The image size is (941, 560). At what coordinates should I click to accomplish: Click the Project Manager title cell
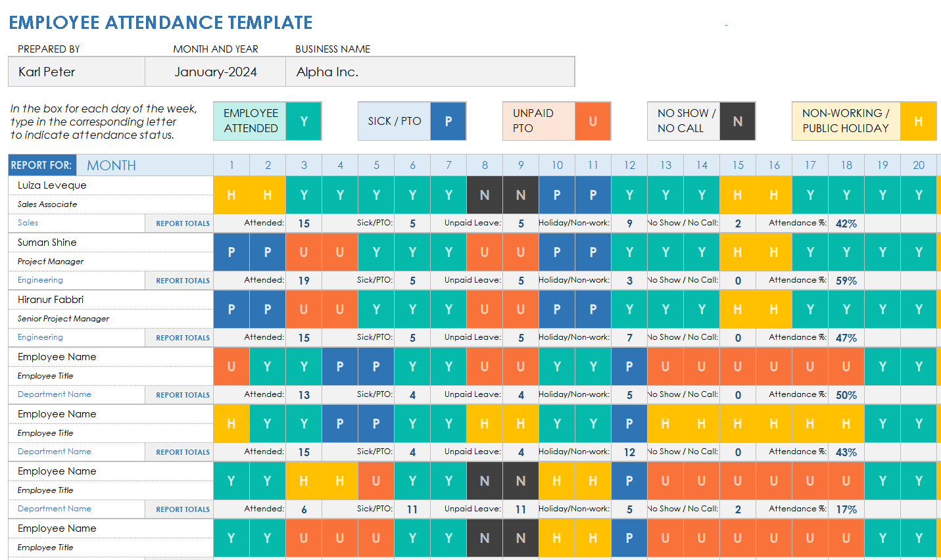110,262
